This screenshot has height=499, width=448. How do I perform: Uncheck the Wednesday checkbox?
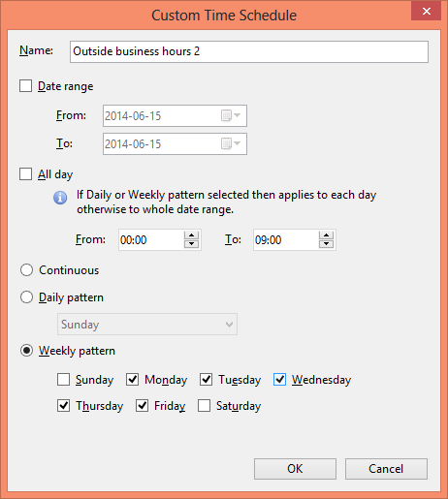[x=279, y=380]
